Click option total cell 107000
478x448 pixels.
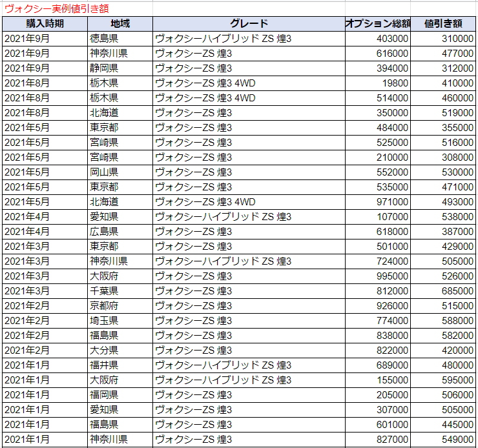click(x=378, y=217)
